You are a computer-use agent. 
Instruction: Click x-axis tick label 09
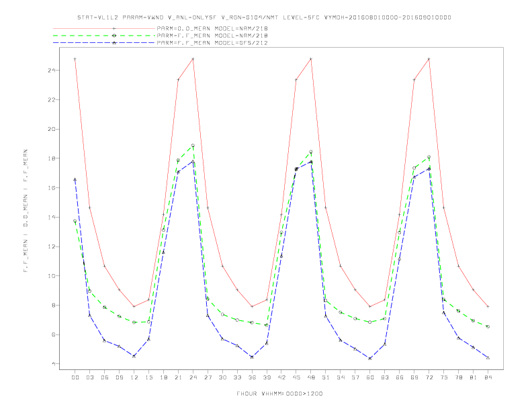(119, 377)
